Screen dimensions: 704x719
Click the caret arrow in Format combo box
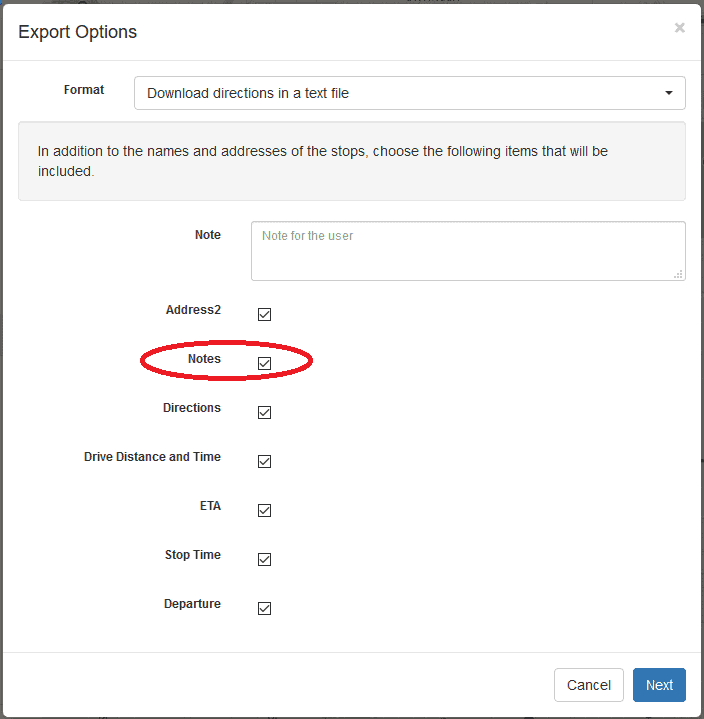pos(669,93)
